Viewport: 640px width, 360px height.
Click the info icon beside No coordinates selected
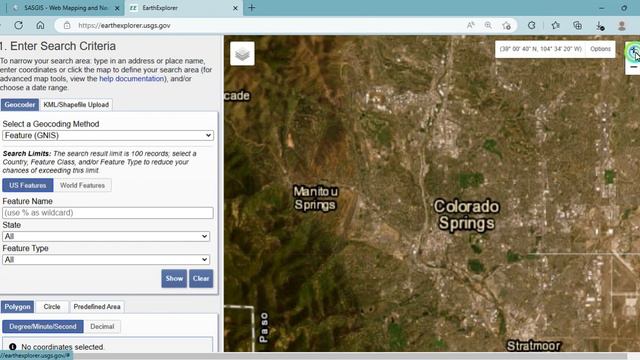tap(13, 347)
